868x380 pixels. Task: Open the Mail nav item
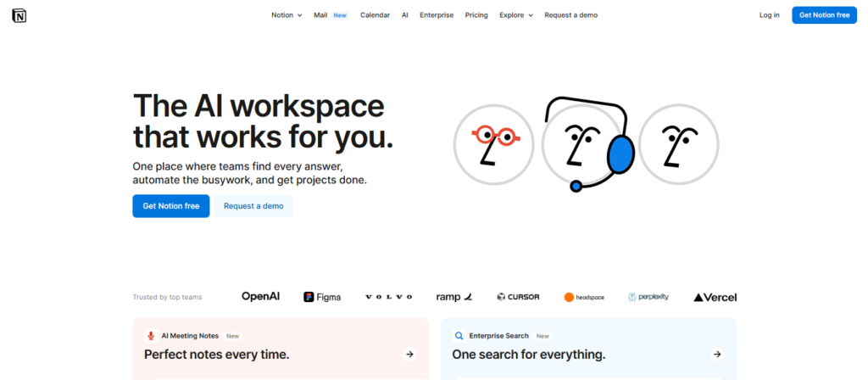click(320, 15)
